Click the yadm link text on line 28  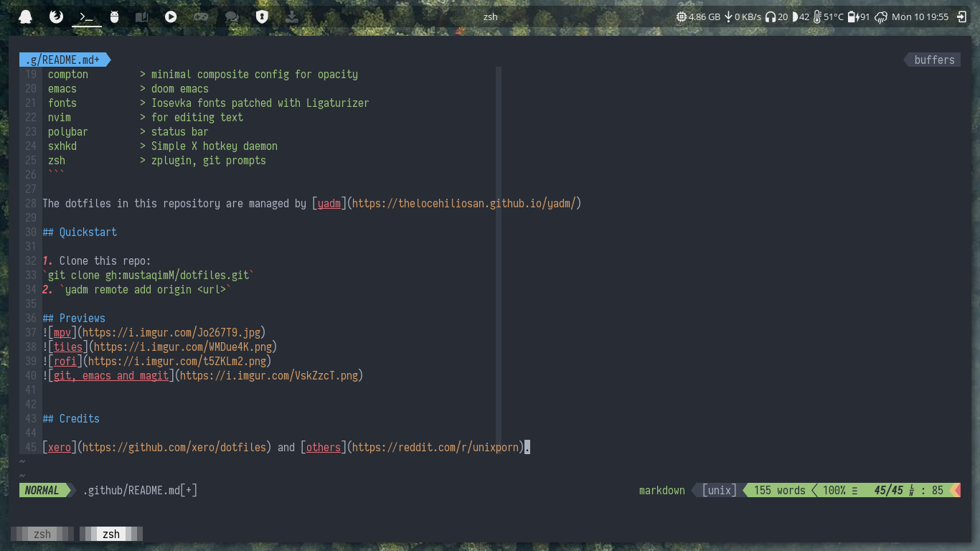pyautogui.click(x=329, y=204)
